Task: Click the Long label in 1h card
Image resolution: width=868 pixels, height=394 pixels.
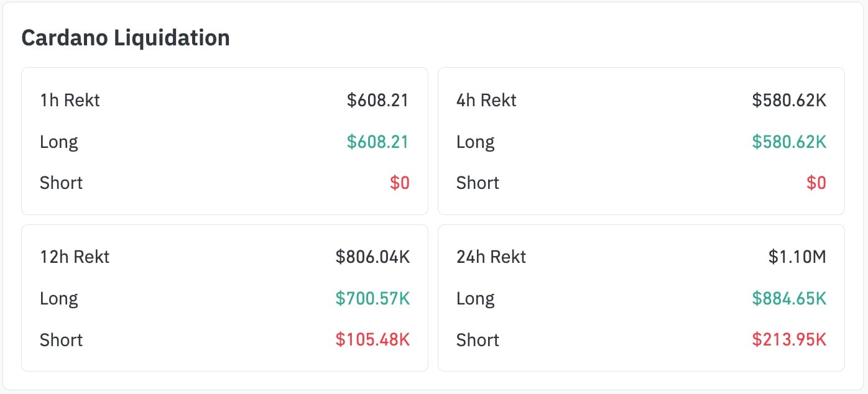Action: pos(59,142)
